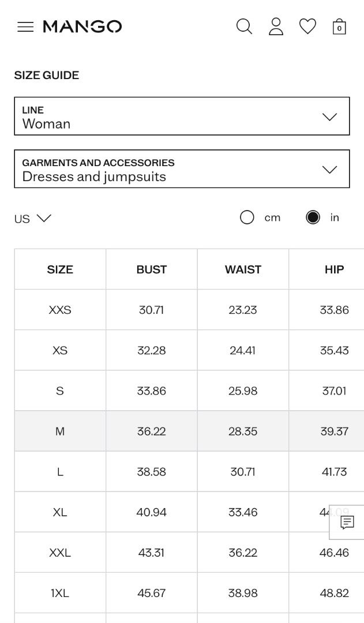Expand the LINE Woman dropdown

[x=182, y=116]
